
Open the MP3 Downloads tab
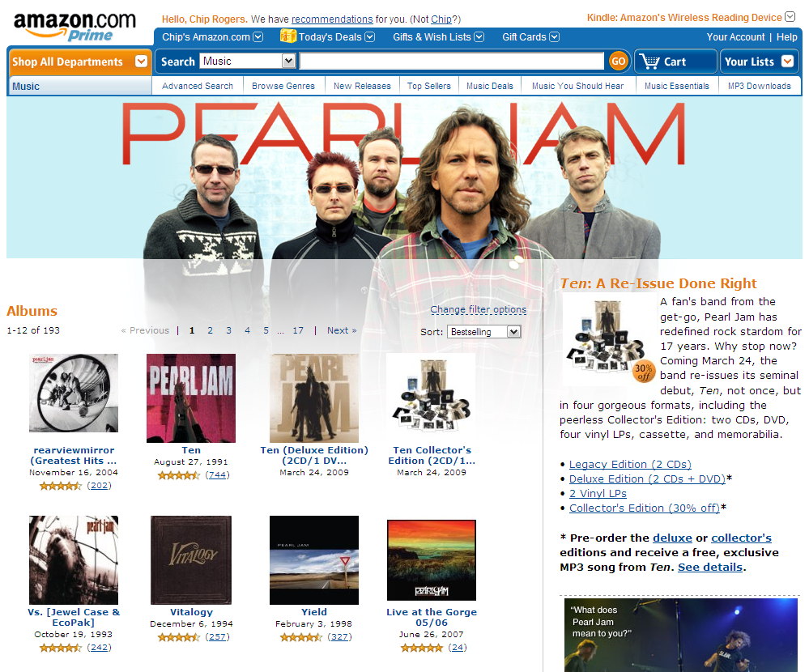tap(760, 86)
